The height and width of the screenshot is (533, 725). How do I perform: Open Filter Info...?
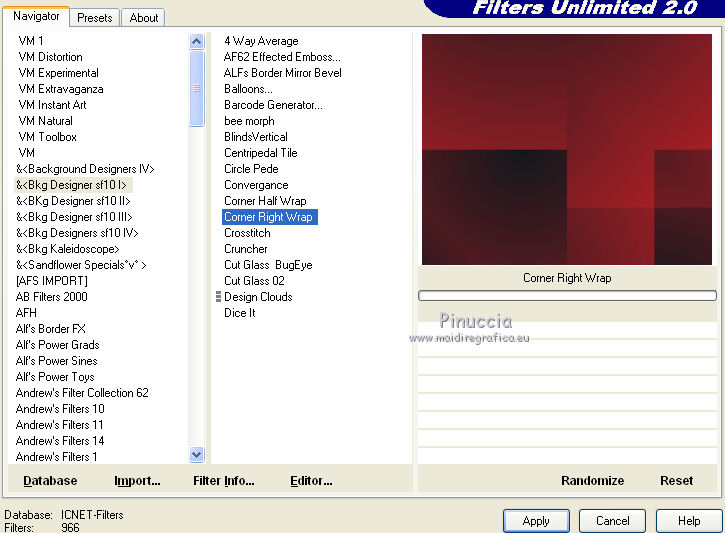coord(224,481)
